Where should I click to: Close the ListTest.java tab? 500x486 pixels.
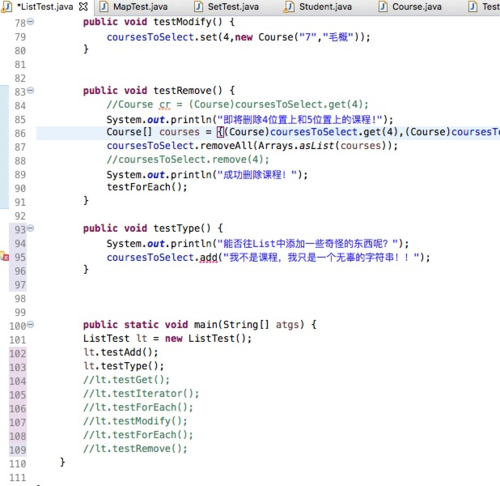pyautogui.click(x=83, y=7)
